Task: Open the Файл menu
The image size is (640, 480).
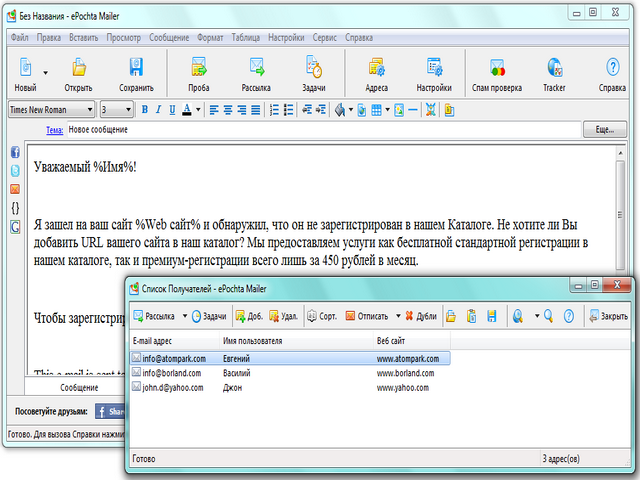Action: click(x=19, y=38)
